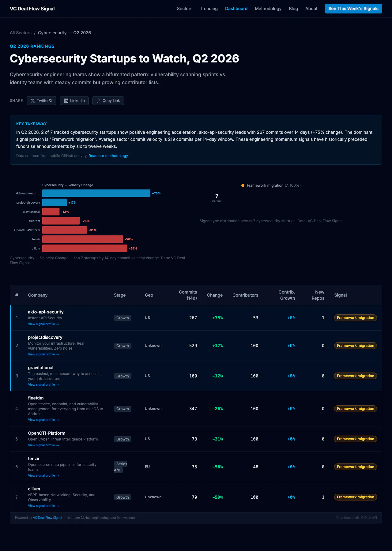Screen dimensions: 392x551
Task: Open the Read our methodology link
Action: [108, 156]
